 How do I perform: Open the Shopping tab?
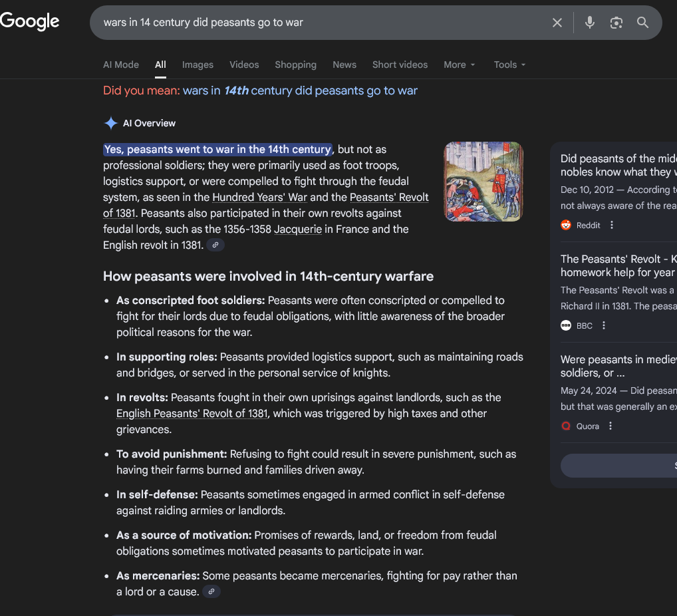295,65
